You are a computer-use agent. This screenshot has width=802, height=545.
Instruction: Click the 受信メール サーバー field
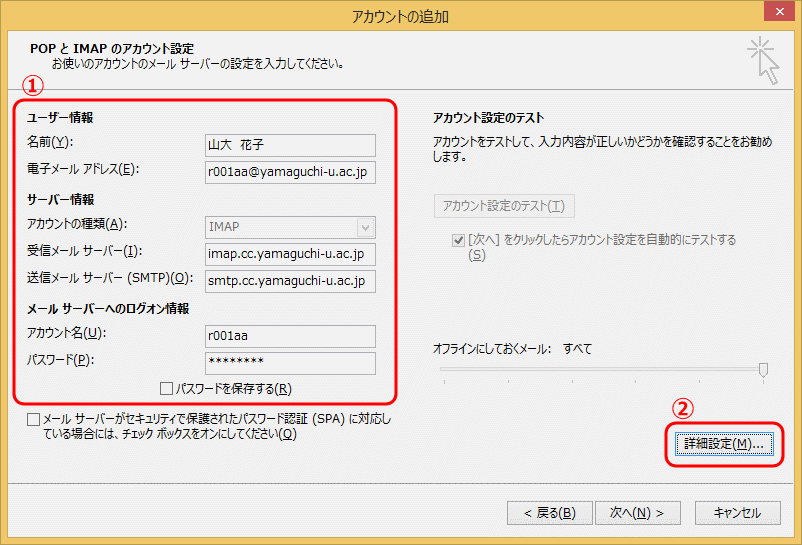point(290,254)
